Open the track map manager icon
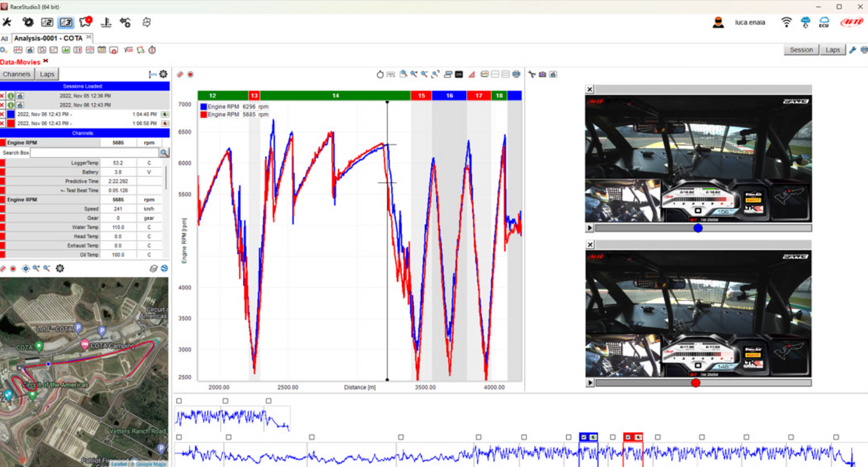868x467 pixels. [85, 22]
